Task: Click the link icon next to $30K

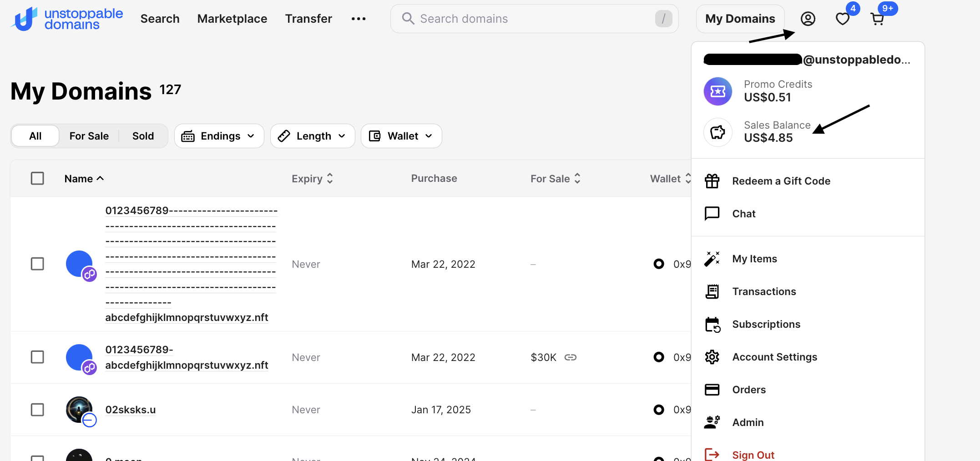Action: tap(570, 357)
